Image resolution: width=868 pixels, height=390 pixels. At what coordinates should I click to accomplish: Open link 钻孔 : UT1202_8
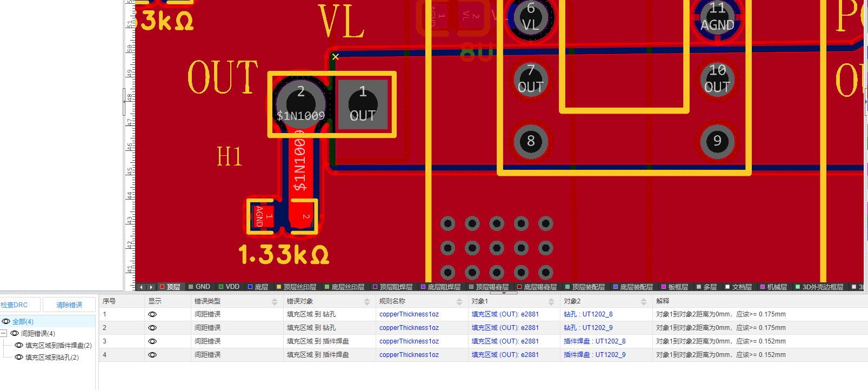588,314
